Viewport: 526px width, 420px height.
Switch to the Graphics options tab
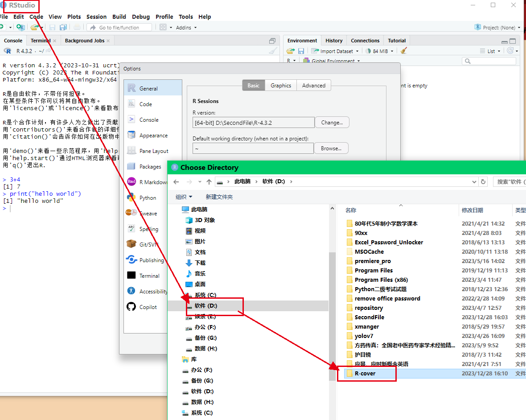point(281,86)
